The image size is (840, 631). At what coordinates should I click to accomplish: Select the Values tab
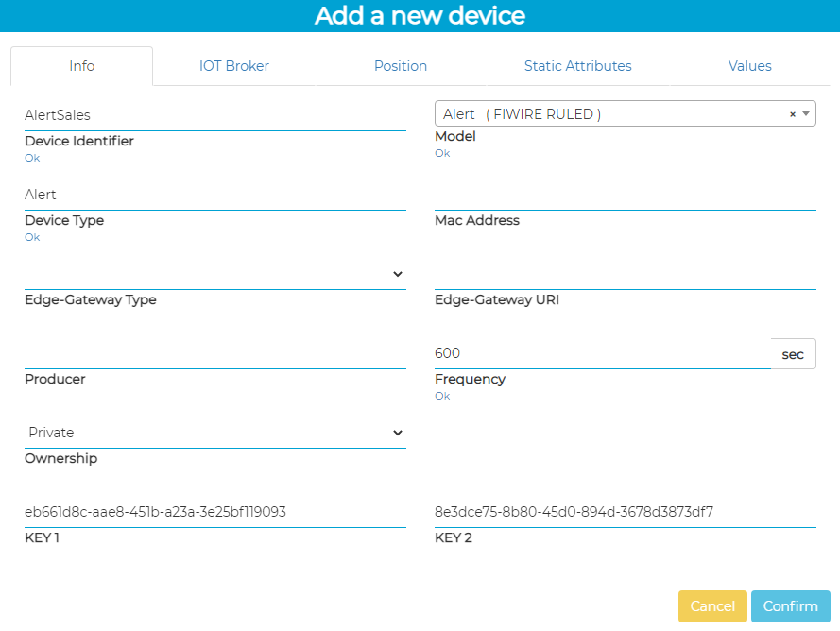coord(749,66)
